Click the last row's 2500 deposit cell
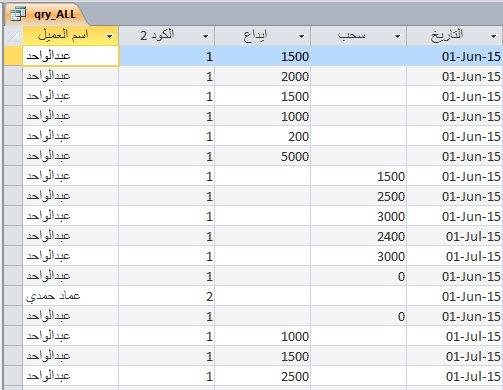Image resolution: width=503 pixels, height=390 pixels. click(263, 376)
